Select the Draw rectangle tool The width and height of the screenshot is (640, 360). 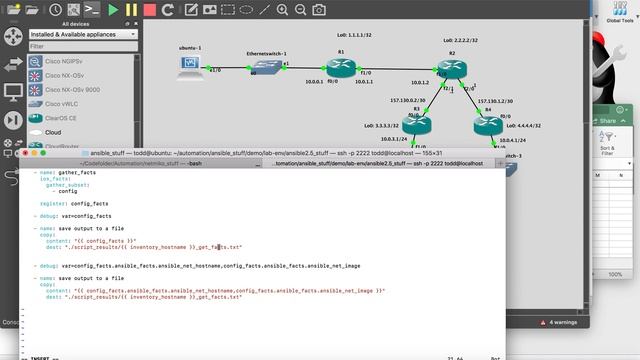pos(228,9)
